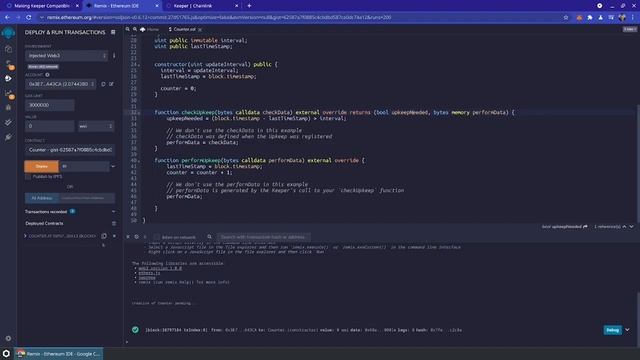Viewport: 640px width, 360px height.
Task: Click the Deploy constructor argument input field
Action: click(84, 167)
